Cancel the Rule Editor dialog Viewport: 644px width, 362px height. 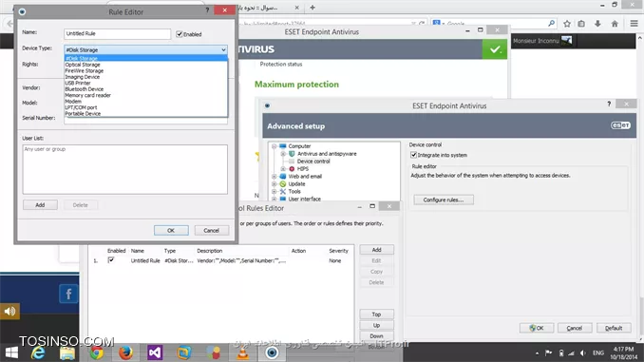point(211,231)
